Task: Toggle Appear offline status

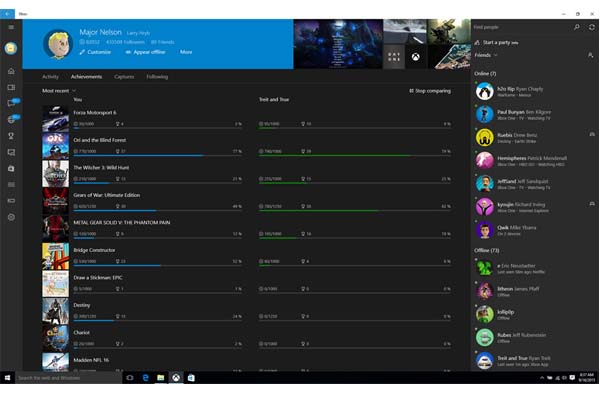Action: tap(145, 52)
